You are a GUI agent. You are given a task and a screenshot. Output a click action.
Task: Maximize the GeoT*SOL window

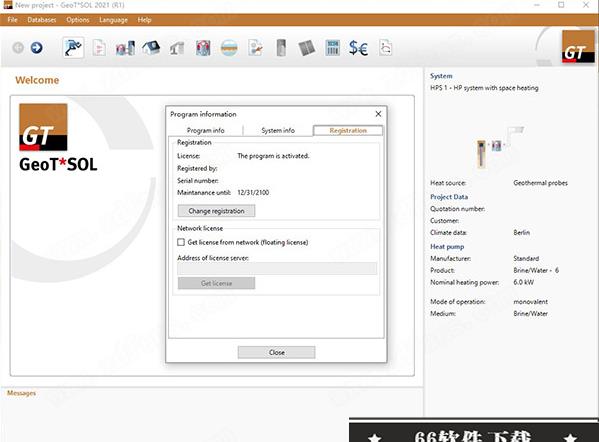point(561,5)
